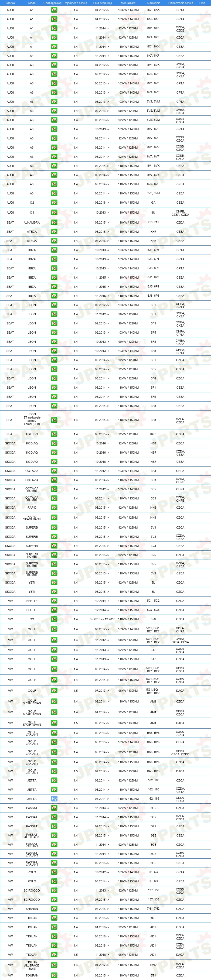Click the Rodzaj paliwa column header
The height and width of the screenshot is (980, 211).
52,3
